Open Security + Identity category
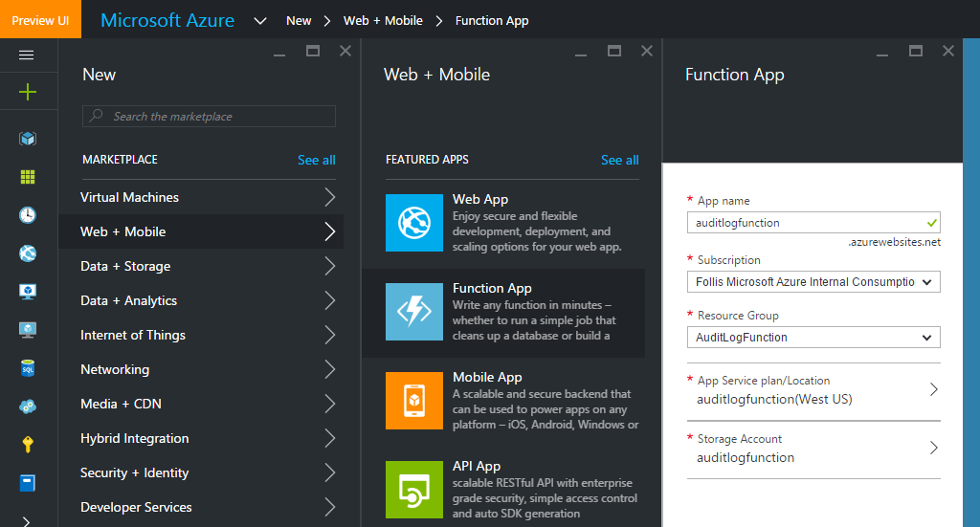The height and width of the screenshot is (527, 980). 201,472
